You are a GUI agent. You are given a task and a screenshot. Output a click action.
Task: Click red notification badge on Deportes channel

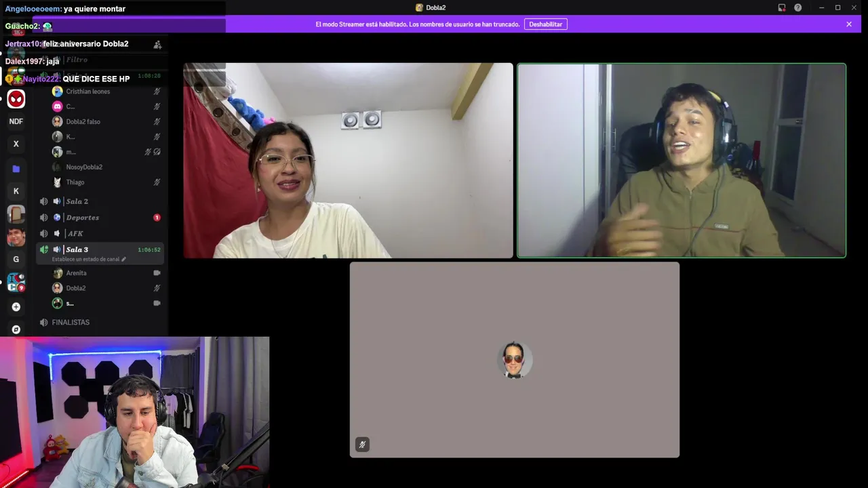pyautogui.click(x=157, y=218)
